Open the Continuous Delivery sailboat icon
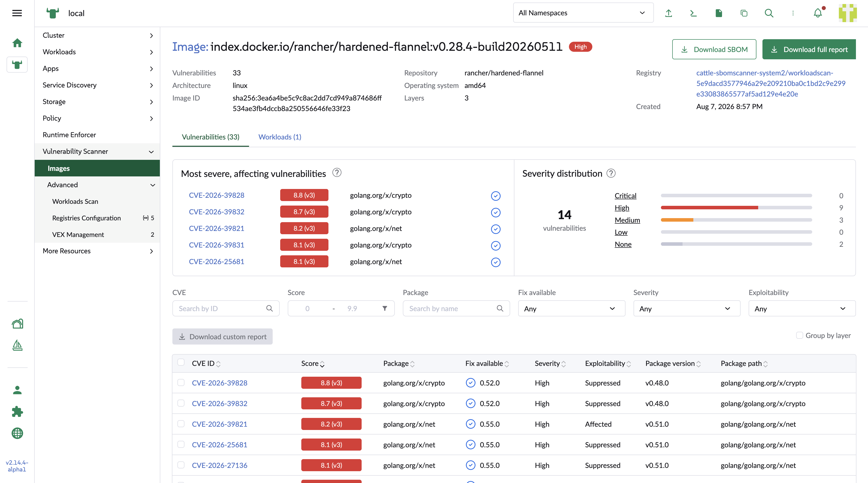Image resolution: width=868 pixels, height=483 pixels. click(x=17, y=345)
